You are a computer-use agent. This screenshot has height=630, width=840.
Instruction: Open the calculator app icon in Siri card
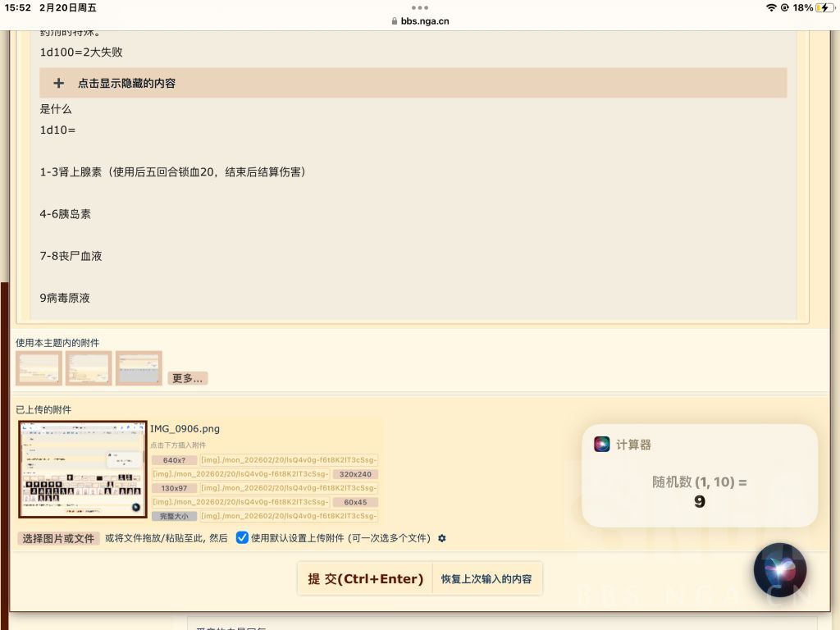(601, 444)
